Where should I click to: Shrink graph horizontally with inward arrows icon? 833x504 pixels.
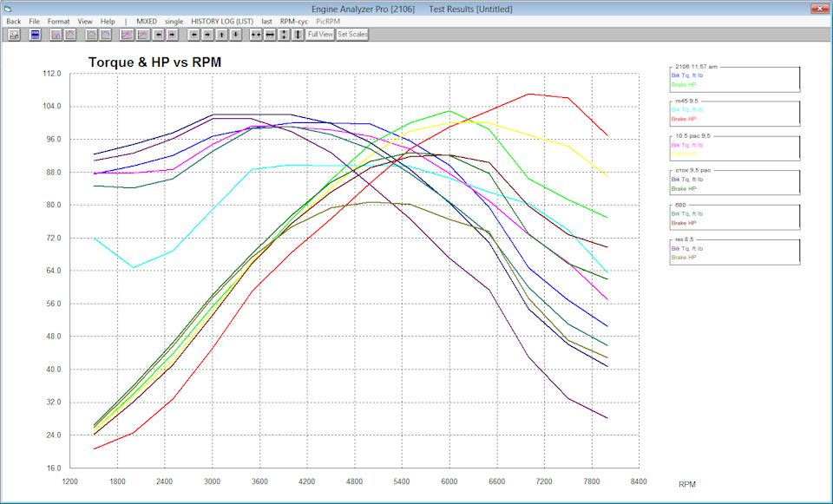click(256, 35)
